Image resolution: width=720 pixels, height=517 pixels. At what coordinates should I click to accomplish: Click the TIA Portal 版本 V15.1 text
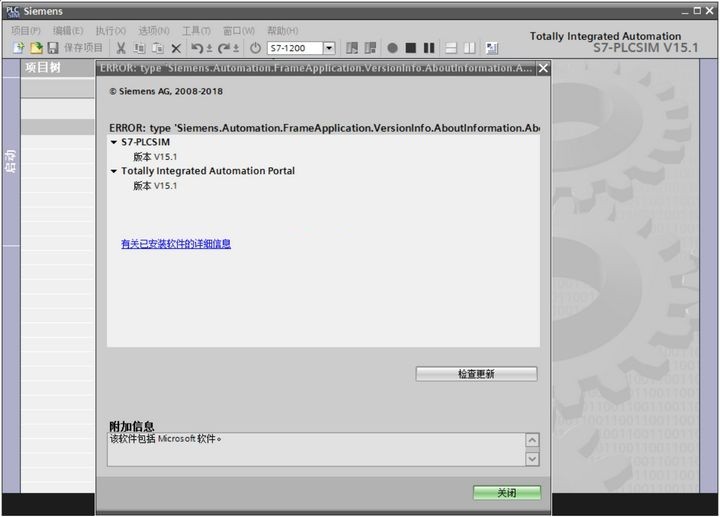click(155, 186)
